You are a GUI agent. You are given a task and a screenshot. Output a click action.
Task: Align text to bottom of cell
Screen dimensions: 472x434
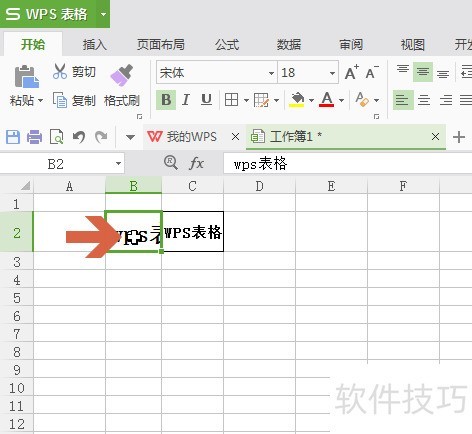443,73
